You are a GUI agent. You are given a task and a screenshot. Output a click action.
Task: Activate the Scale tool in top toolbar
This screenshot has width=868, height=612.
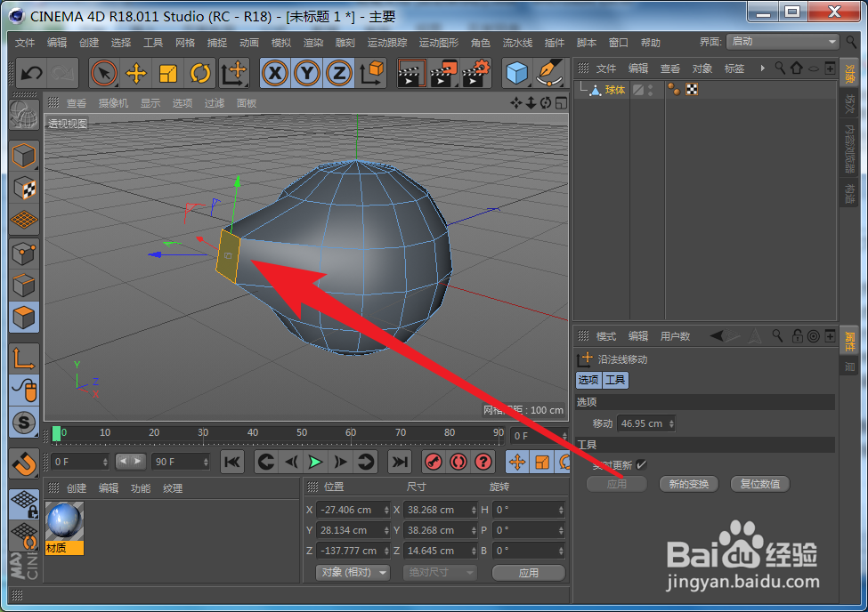(167, 73)
